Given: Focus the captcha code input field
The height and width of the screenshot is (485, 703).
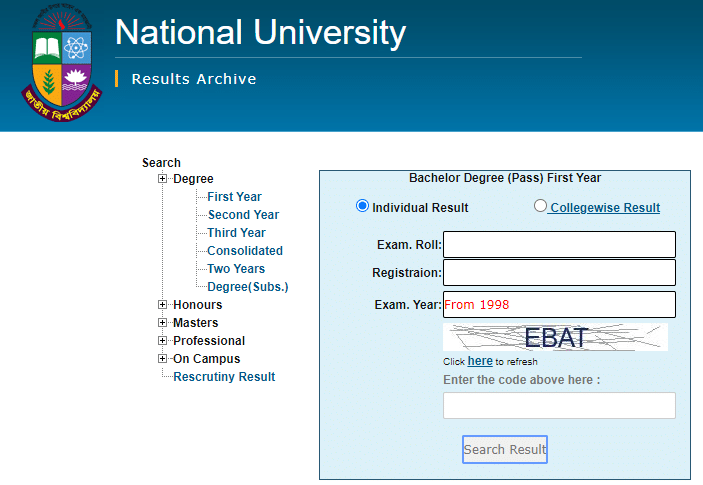Looking at the screenshot, I should click(559, 406).
